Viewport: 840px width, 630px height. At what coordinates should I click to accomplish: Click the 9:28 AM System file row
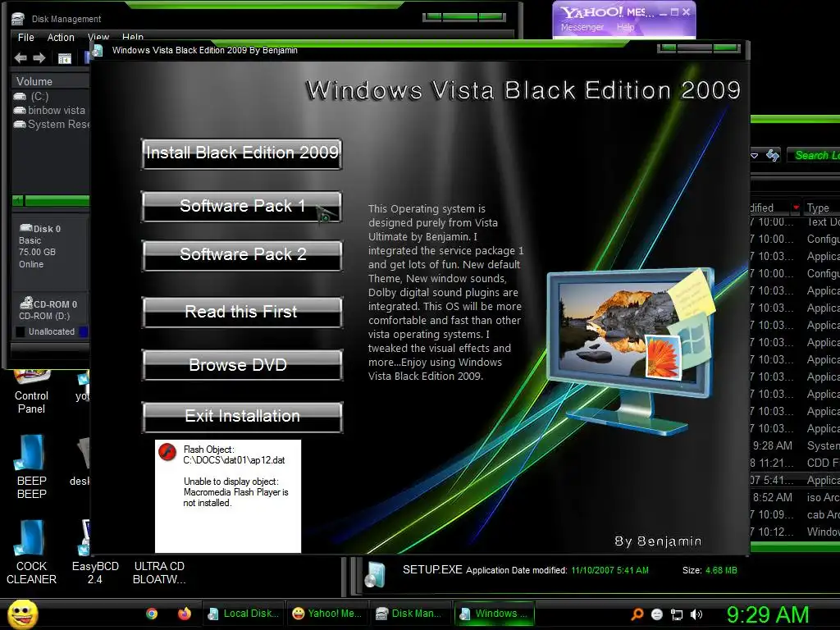(x=795, y=445)
